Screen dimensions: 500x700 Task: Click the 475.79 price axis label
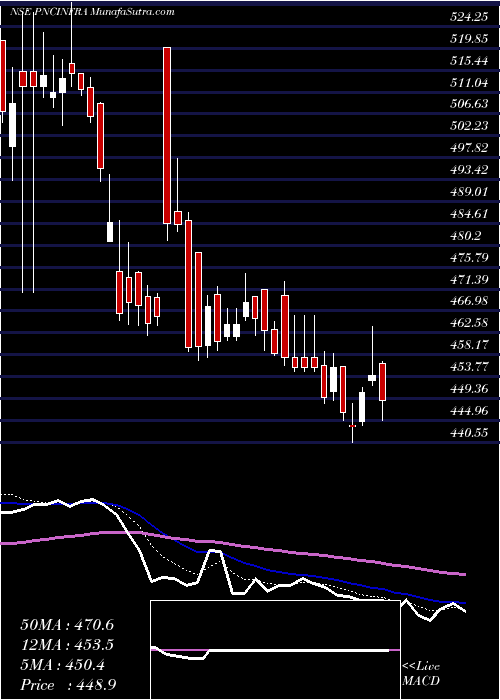pyautogui.click(x=468, y=258)
